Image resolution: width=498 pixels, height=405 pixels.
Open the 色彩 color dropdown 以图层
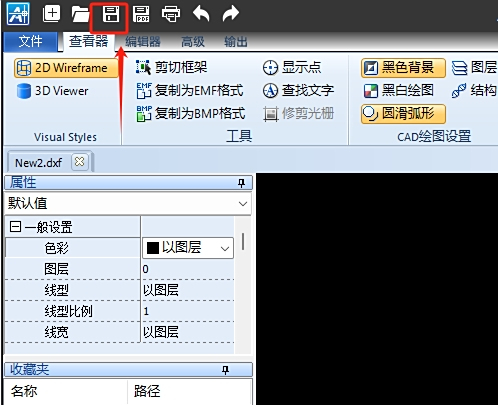pyautogui.click(x=188, y=248)
